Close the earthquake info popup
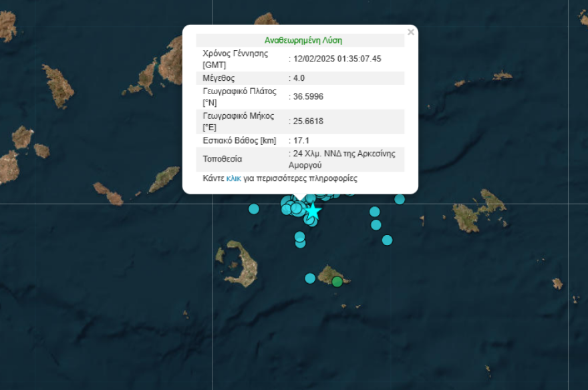 [411, 32]
